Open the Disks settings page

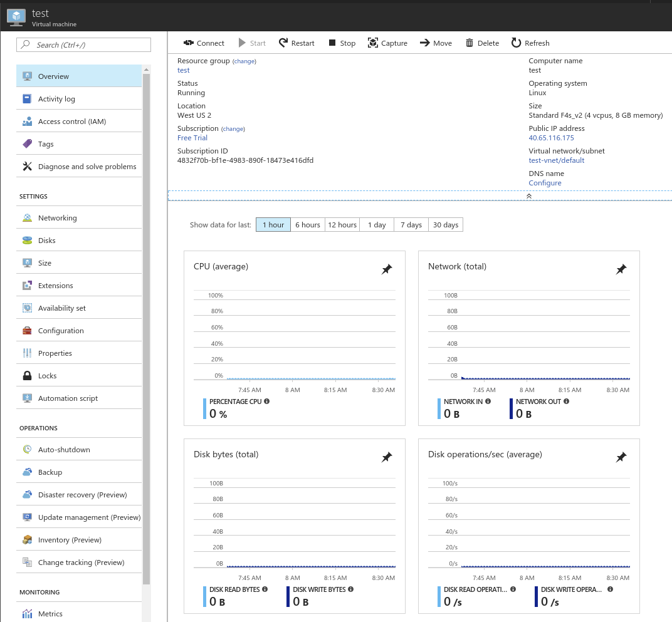click(47, 240)
